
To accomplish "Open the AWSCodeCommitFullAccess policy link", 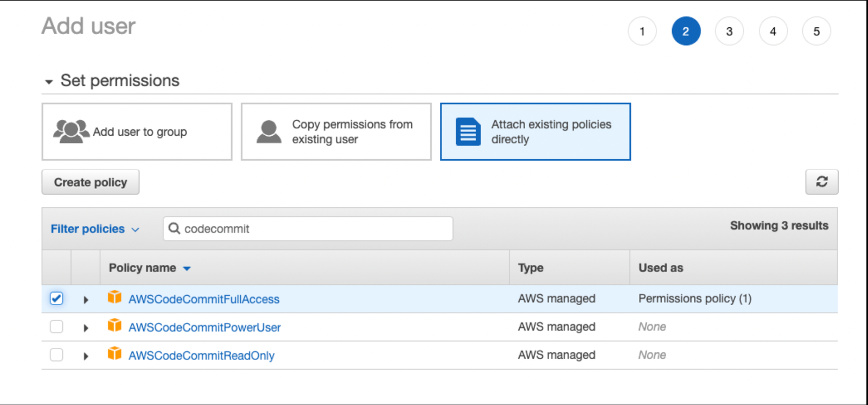I will point(204,299).
